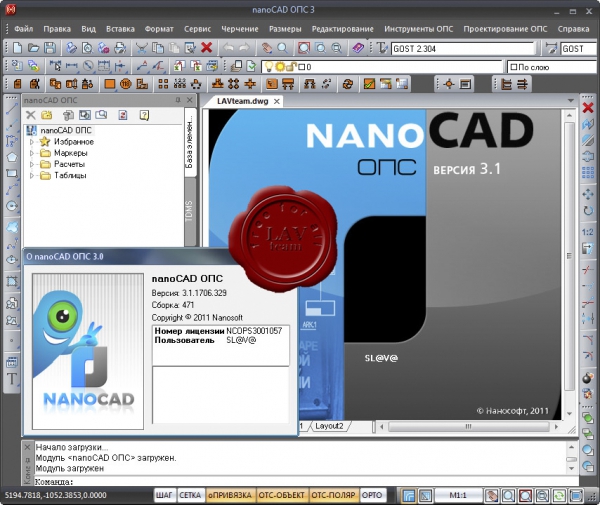Image resolution: width=600 pixels, height=505 pixels.
Task: Save the drawing with the floppy disk icon
Action: click(50, 48)
